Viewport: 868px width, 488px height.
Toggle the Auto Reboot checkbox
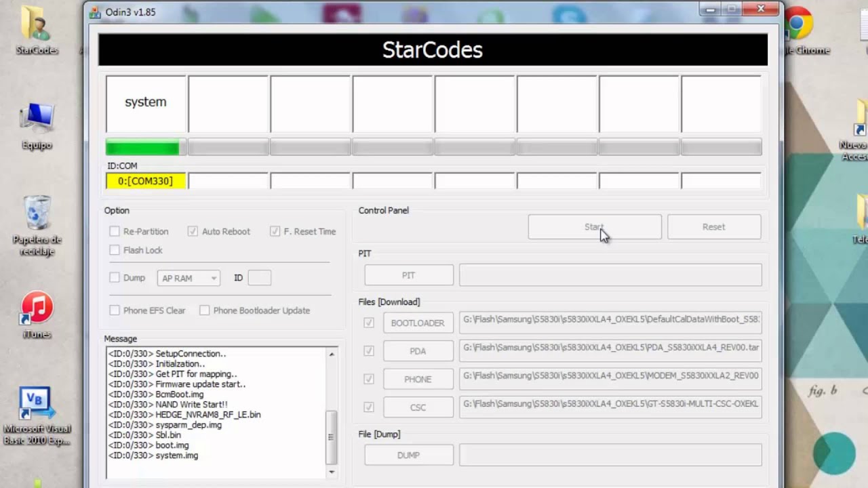click(193, 231)
